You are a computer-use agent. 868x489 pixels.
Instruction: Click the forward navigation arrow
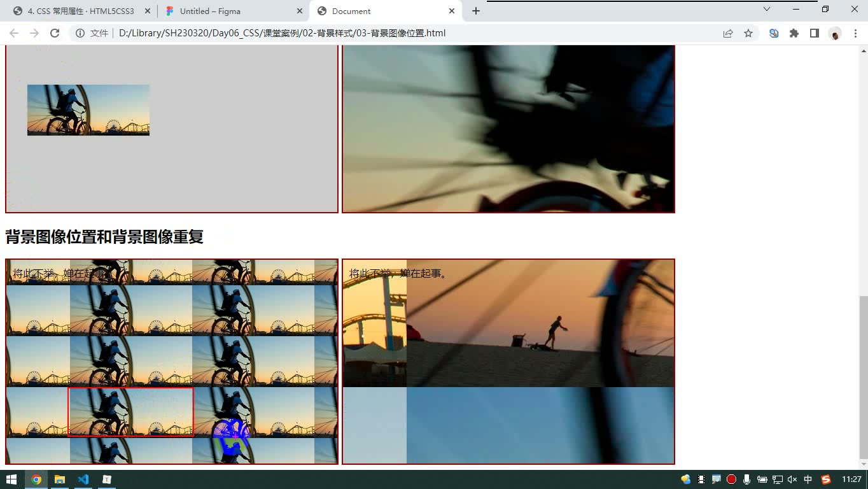(34, 33)
